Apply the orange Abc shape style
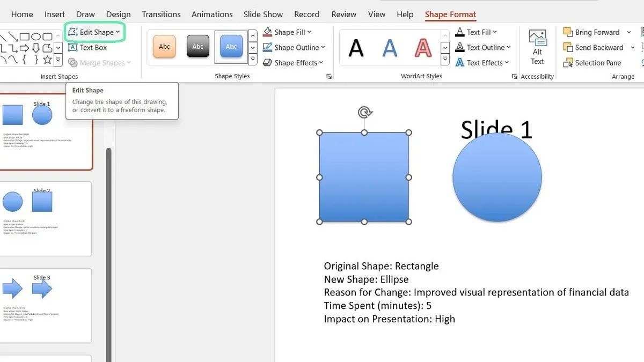 click(164, 47)
